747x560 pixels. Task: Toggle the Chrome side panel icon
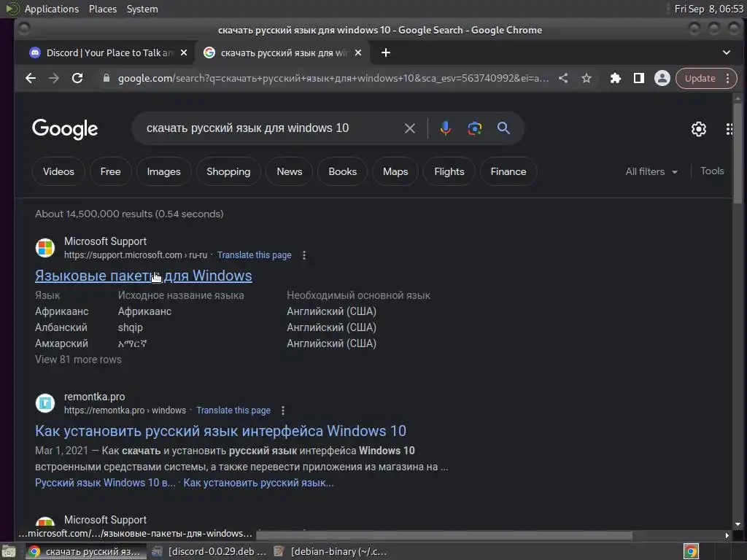tap(639, 78)
